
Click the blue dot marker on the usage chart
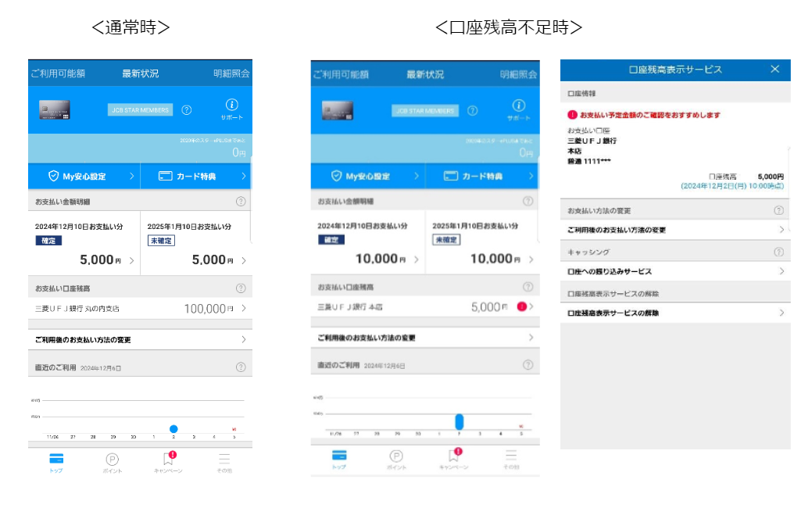(173, 428)
